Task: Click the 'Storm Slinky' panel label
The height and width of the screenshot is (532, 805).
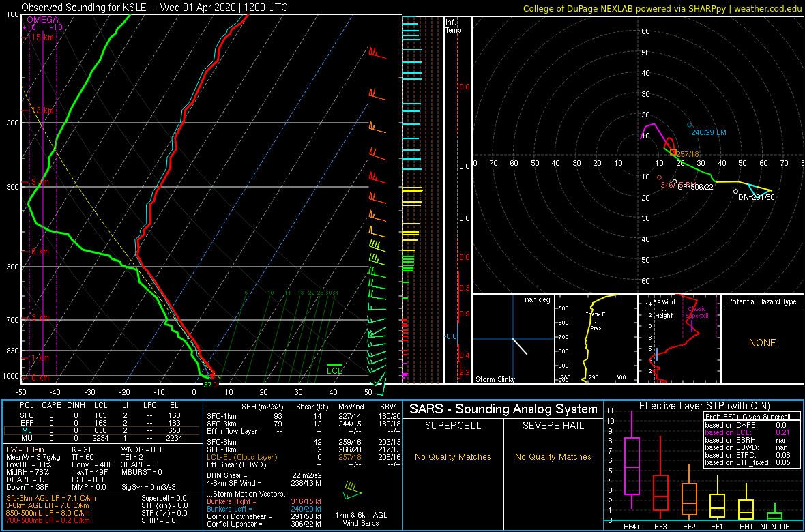Action: tap(496, 379)
